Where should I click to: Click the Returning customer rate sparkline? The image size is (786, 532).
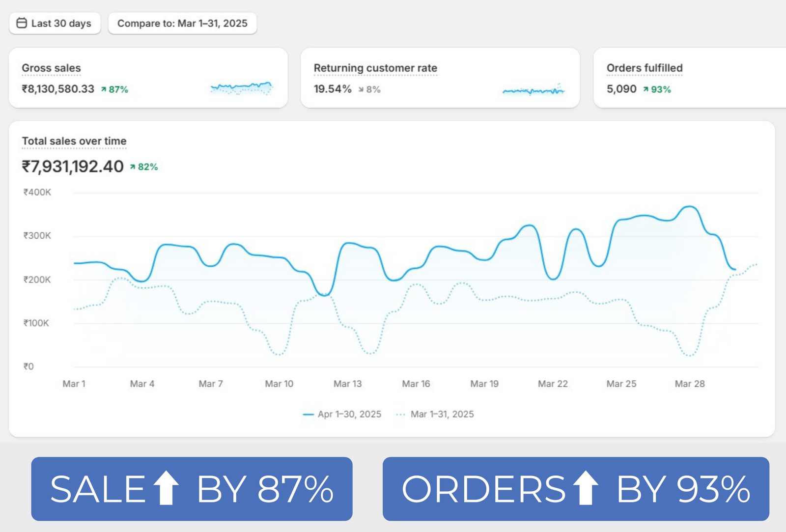(533, 90)
